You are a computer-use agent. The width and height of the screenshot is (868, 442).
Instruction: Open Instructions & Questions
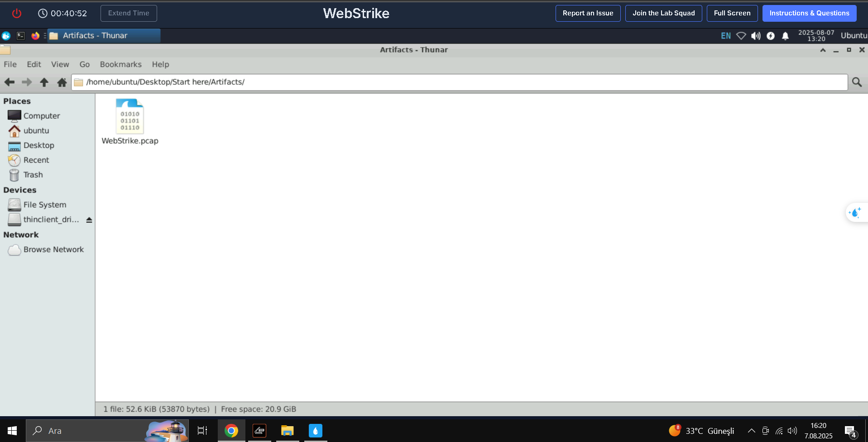click(x=810, y=13)
